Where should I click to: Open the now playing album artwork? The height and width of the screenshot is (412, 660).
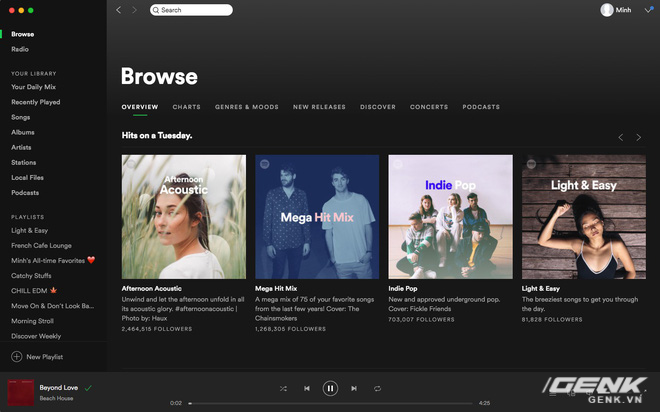tap(21, 392)
